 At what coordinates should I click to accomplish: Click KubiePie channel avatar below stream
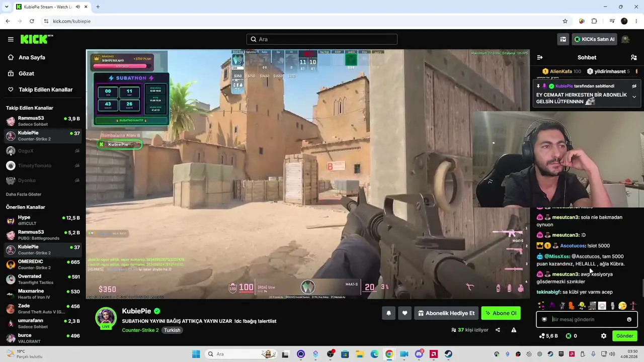[106, 318]
